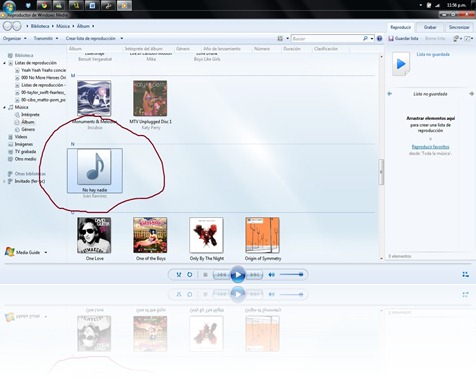Image resolution: width=476 pixels, height=378 pixels.
Task: Click the Biblioteca breadcrumb
Action: [x=40, y=26]
